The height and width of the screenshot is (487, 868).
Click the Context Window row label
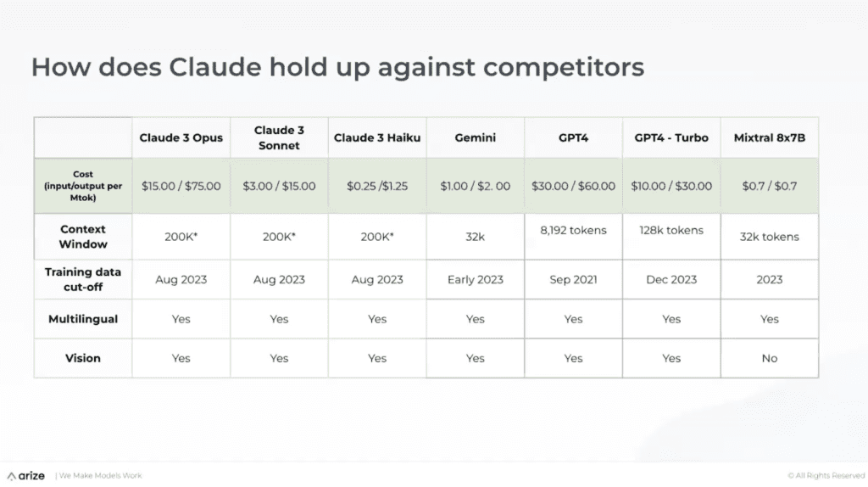(83, 237)
